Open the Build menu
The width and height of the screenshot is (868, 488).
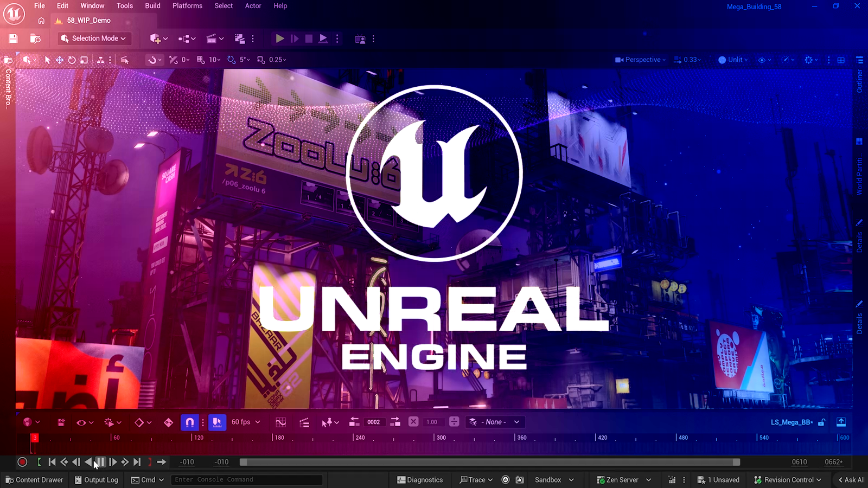[152, 6]
